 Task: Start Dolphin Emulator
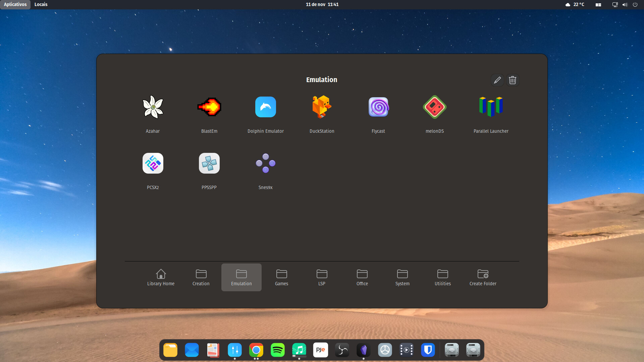[266, 107]
